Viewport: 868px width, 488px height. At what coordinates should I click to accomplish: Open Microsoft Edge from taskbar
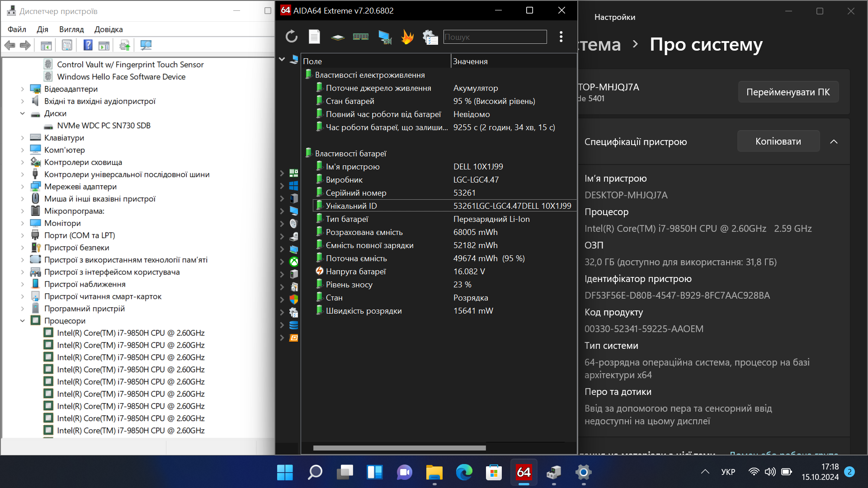pos(464,472)
